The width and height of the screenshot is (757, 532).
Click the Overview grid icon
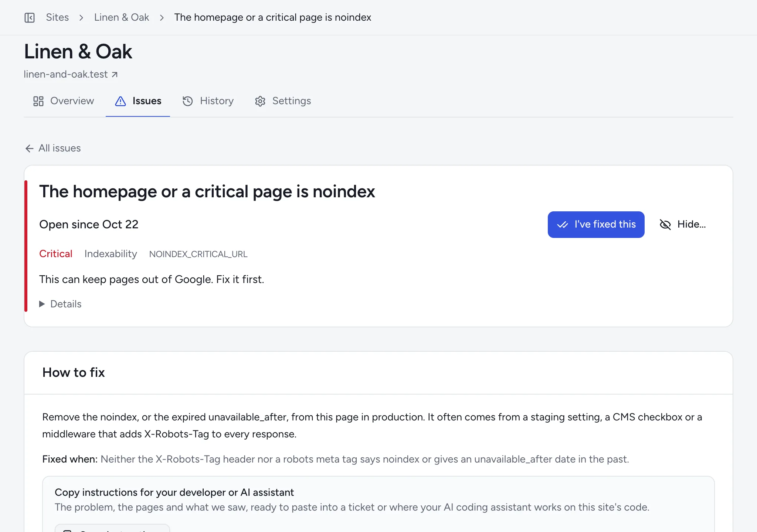pos(38,101)
